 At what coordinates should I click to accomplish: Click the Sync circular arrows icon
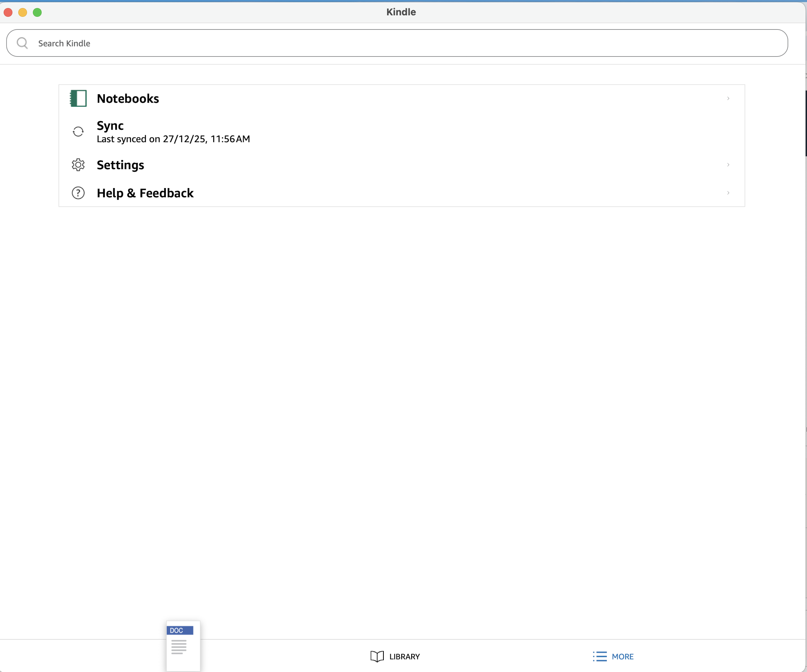(x=78, y=132)
